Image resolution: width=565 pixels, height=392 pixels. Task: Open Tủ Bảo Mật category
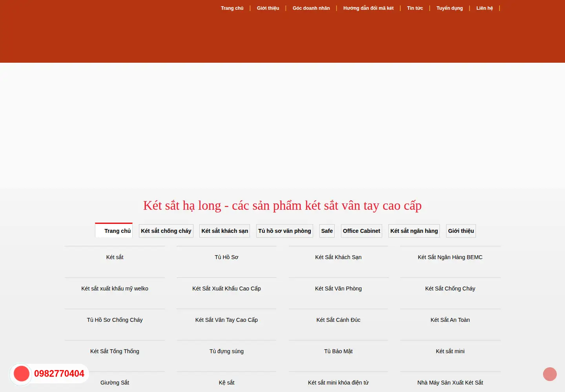coord(338,351)
